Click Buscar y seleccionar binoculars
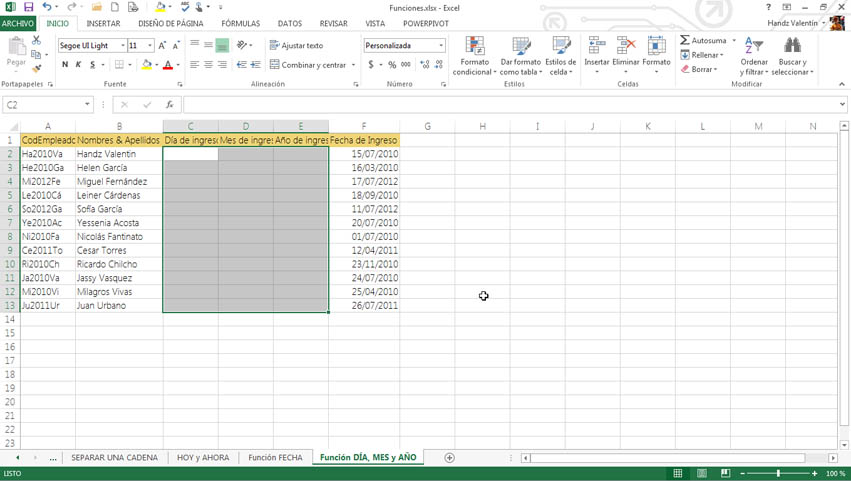851x481 pixels. click(792, 56)
